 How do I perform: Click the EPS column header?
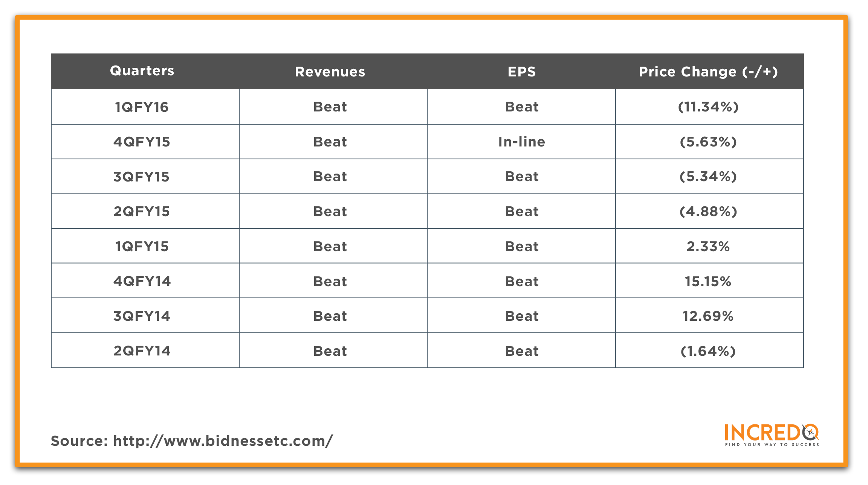pyautogui.click(x=522, y=72)
